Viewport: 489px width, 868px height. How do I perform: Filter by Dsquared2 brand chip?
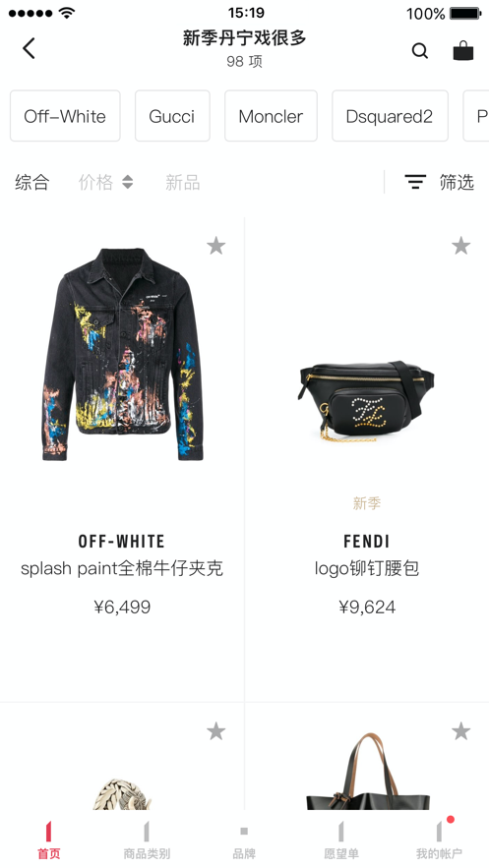[x=390, y=116]
